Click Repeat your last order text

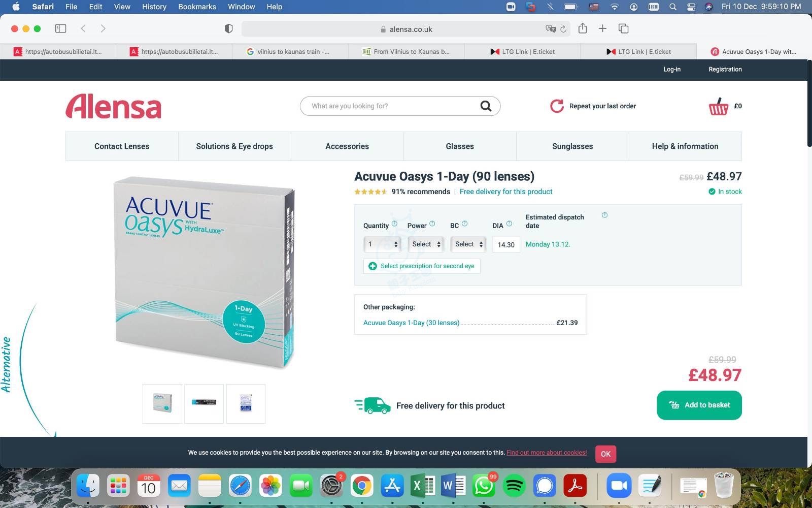(x=602, y=106)
